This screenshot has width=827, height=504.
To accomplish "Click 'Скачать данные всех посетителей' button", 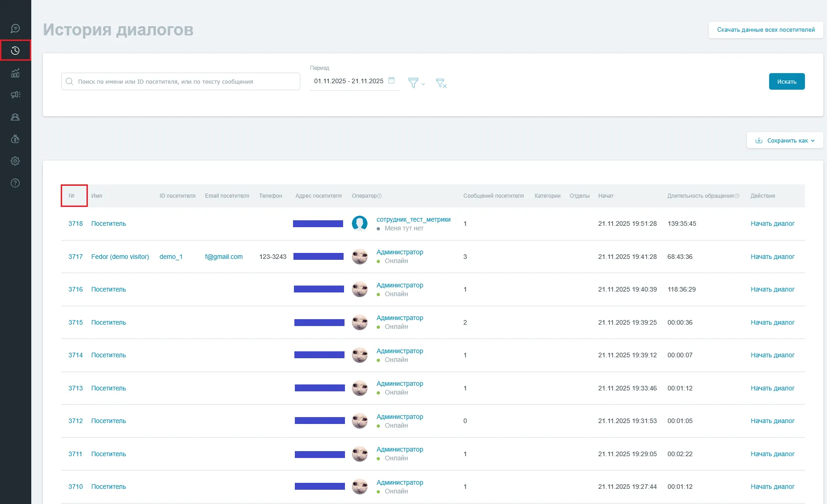I will (765, 30).
